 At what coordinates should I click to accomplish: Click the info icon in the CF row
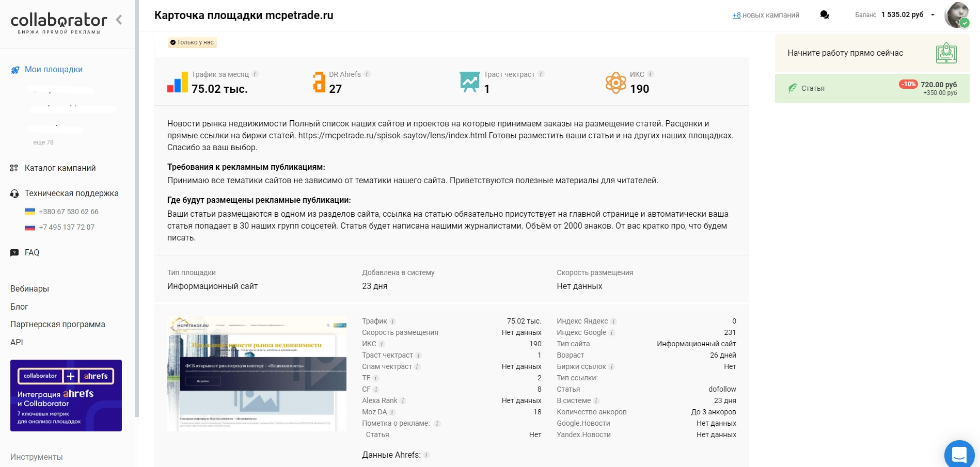point(376,390)
